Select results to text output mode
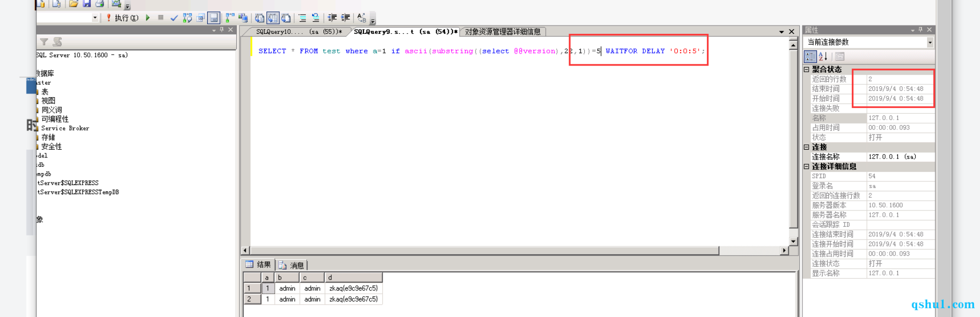The width and height of the screenshot is (980, 317). point(259,18)
